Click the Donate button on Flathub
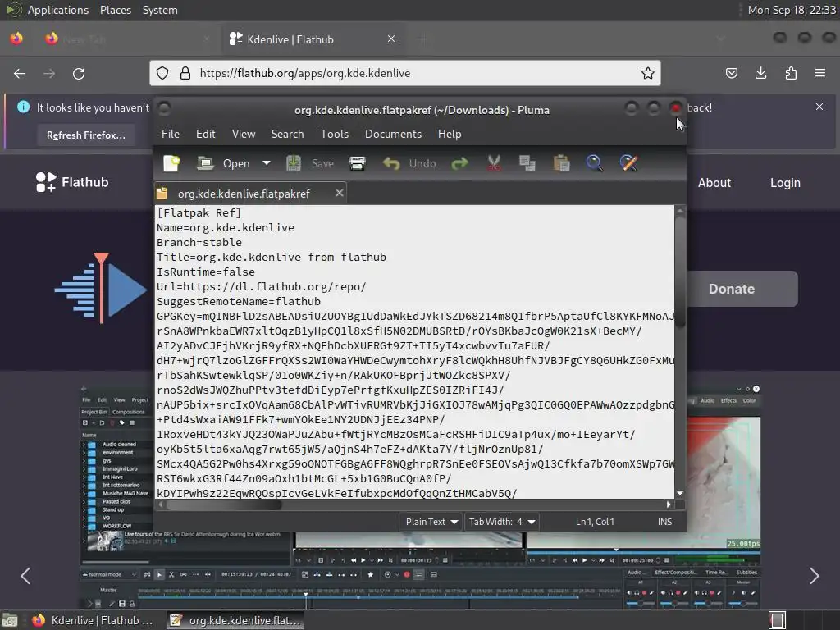The image size is (840, 630). 742,289
